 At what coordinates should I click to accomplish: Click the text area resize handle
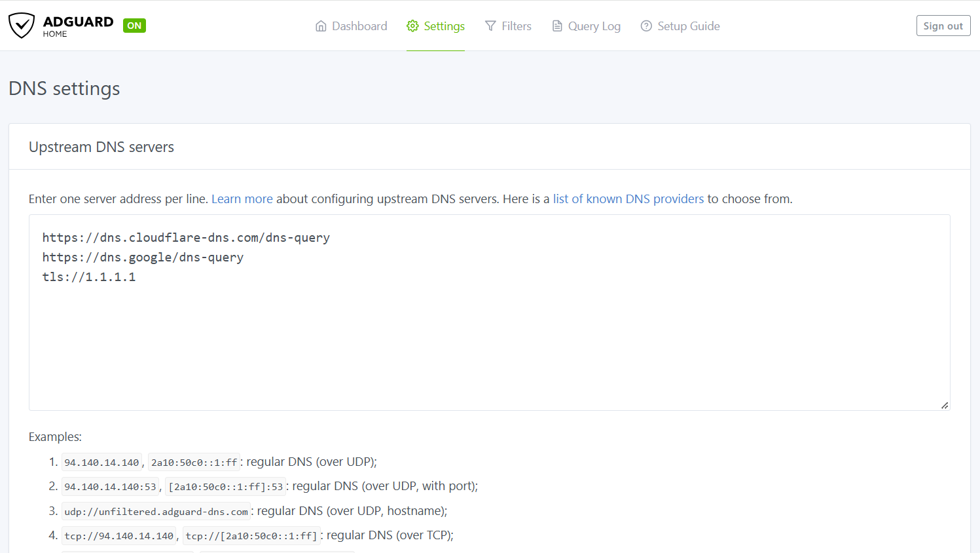[x=945, y=406]
